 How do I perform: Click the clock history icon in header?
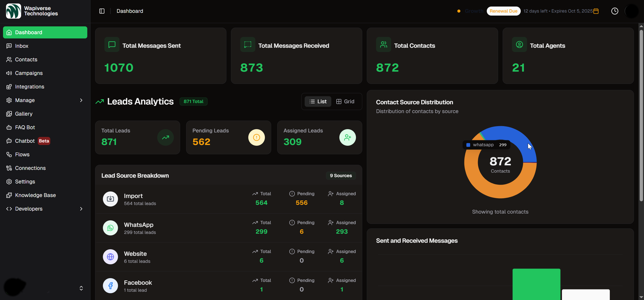pyautogui.click(x=615, y=11)
